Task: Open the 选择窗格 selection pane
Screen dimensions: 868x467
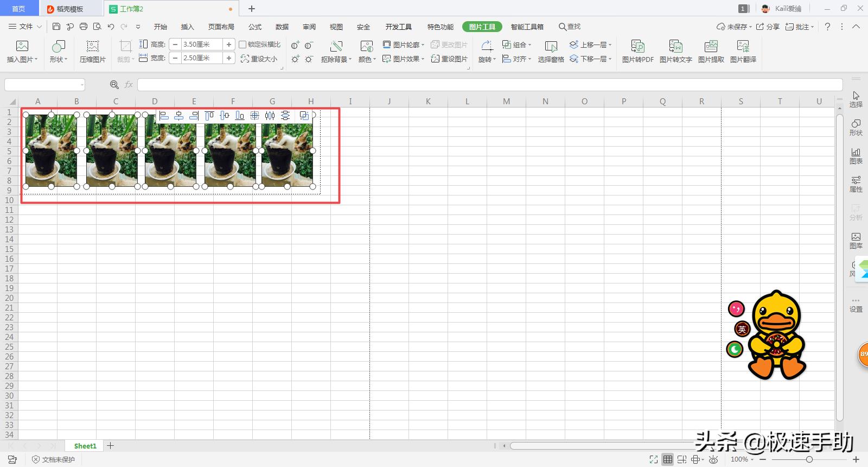Action: (551, 51)
